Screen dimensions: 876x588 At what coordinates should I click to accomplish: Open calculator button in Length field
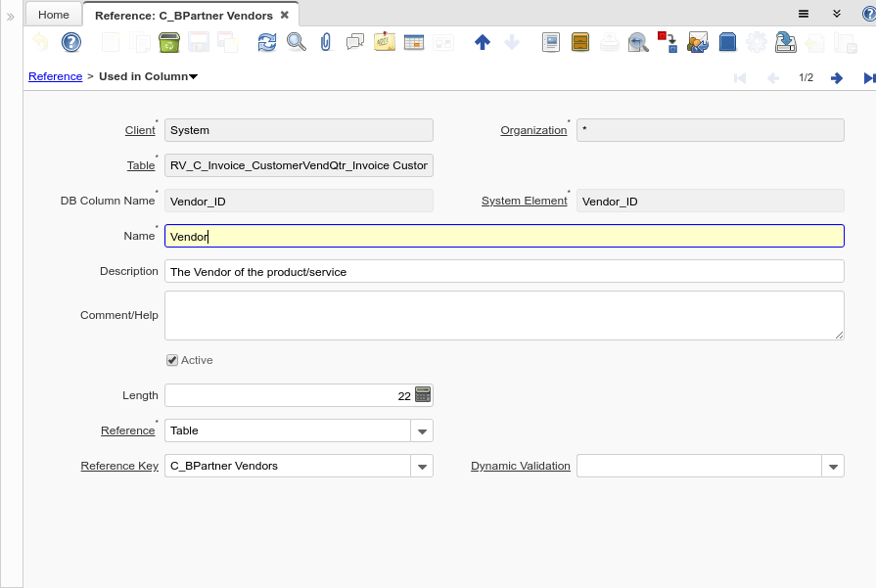coord(423,395)
